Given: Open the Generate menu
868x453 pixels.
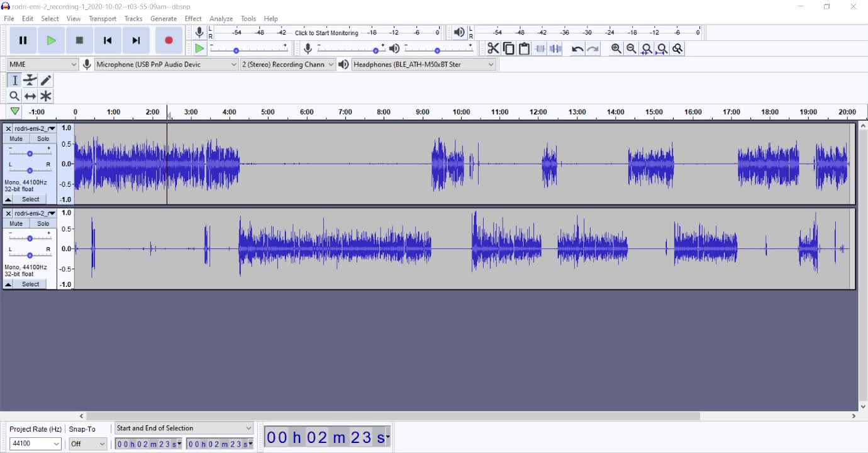Looking at the screenshot, I should 164,19.
